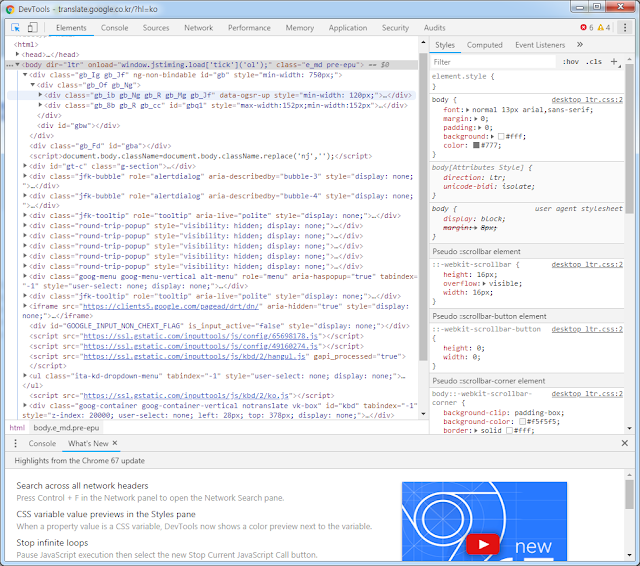Open the DevTools customize three-dot menu
This screenshot has height=566, width=640.
[x=624, y=28]
